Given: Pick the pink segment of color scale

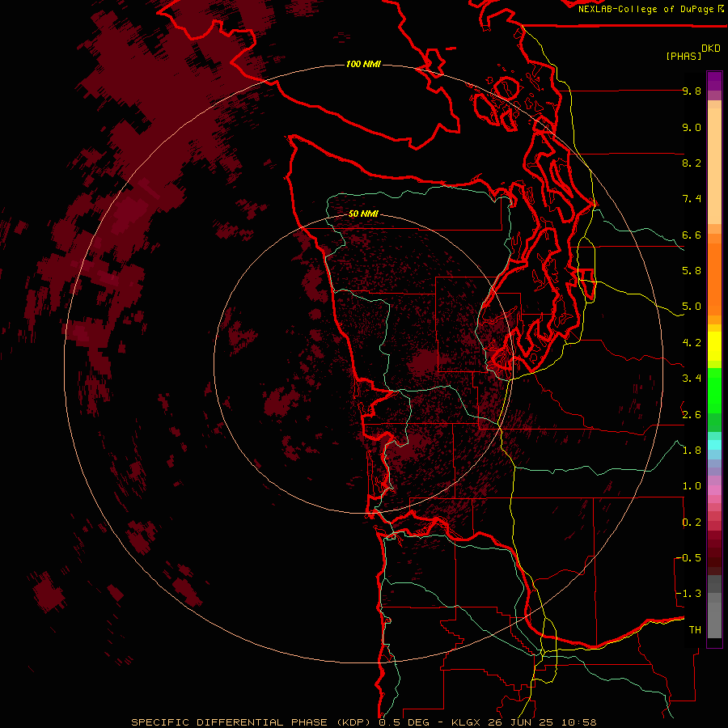Looking at the screenshot, I should click(714, 490).
